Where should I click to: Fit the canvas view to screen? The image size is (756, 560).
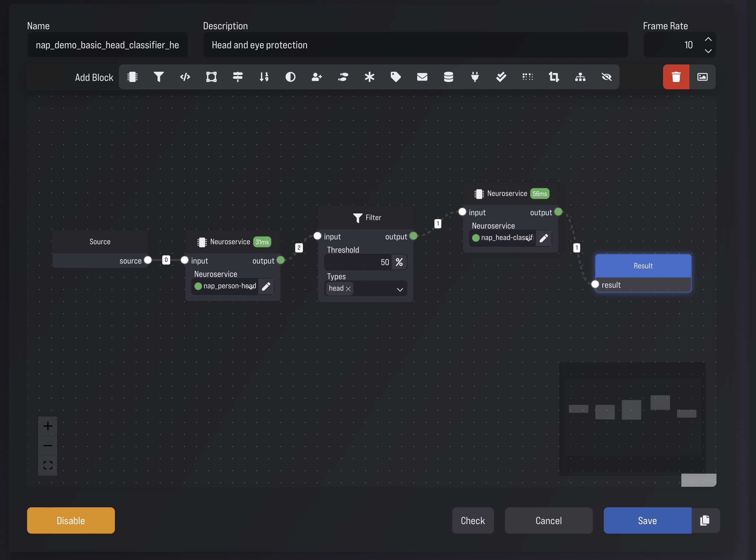[x=48, y=466]
